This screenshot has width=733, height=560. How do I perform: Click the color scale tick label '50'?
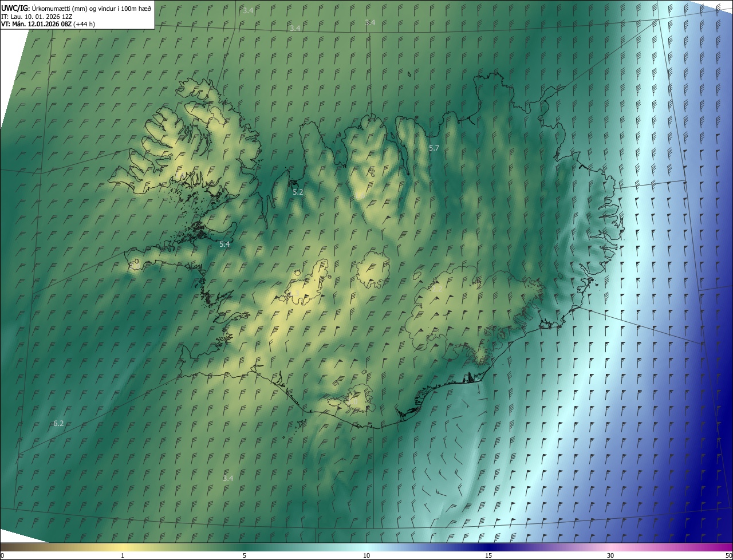coord(728,555)
